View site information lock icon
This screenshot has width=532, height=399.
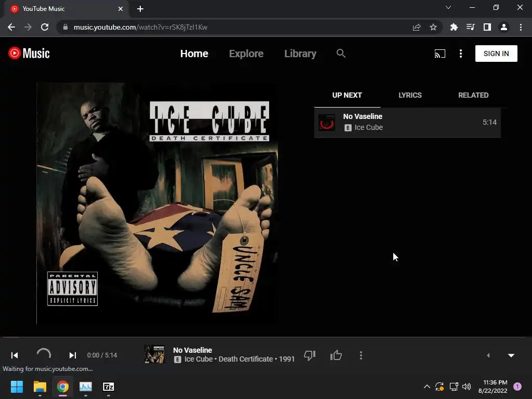click(x=65, y=27)
